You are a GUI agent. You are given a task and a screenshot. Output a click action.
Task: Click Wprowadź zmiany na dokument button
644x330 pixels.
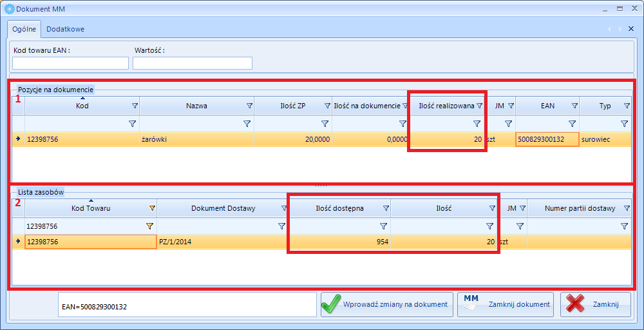pos(387,304)
